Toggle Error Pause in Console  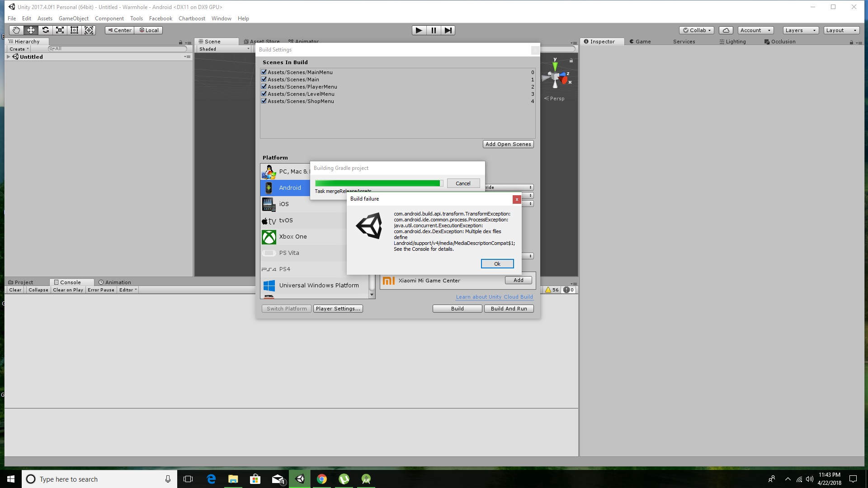pos(101,290)
